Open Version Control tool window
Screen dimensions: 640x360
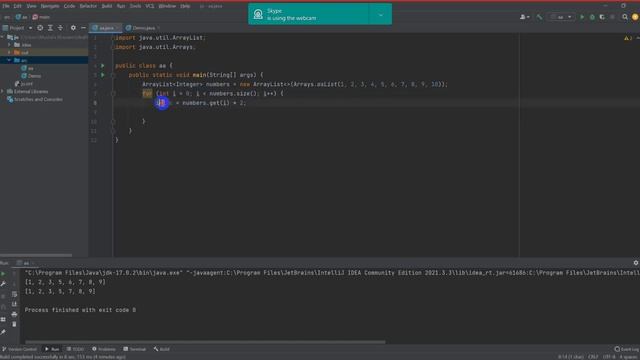20,349
